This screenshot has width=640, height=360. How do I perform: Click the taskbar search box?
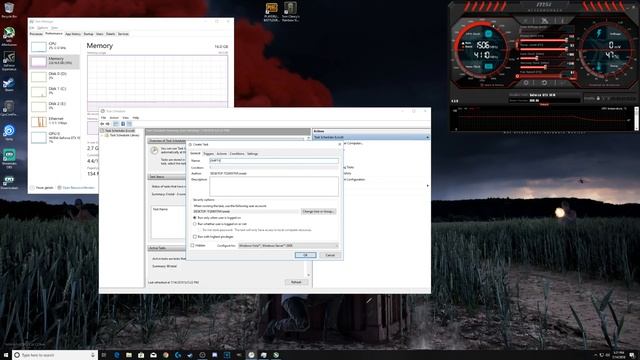point(55,355)
